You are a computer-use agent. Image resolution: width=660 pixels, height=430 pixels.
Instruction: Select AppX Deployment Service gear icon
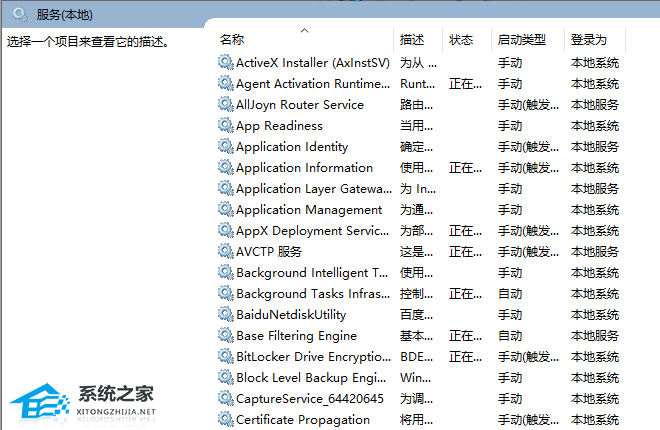tap(226, 231)
